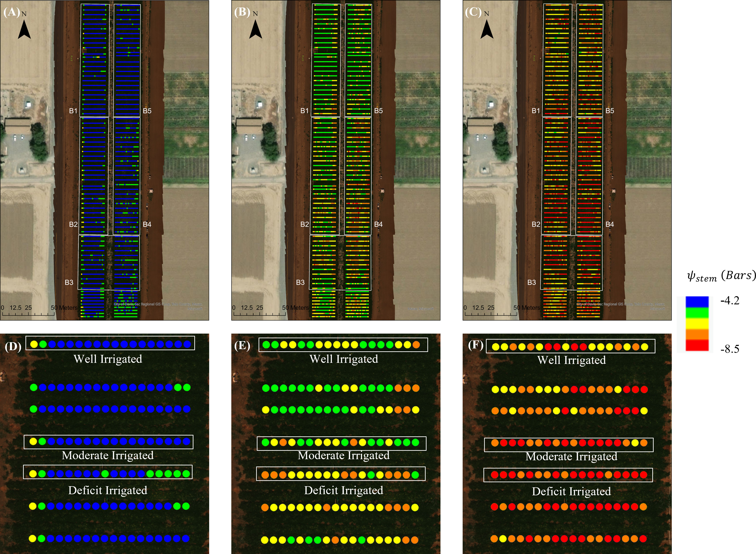
Task: Click the -8.5 legend value
Action: click(x=729, y=349)
